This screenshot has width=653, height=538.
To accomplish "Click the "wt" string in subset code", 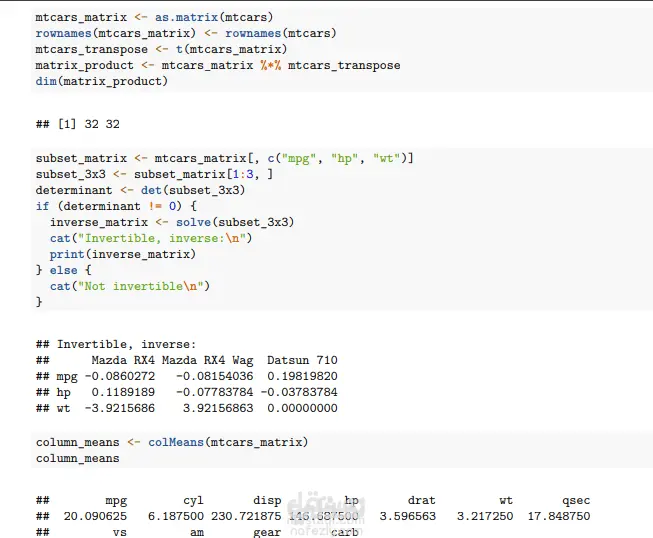I will (387, 158).
